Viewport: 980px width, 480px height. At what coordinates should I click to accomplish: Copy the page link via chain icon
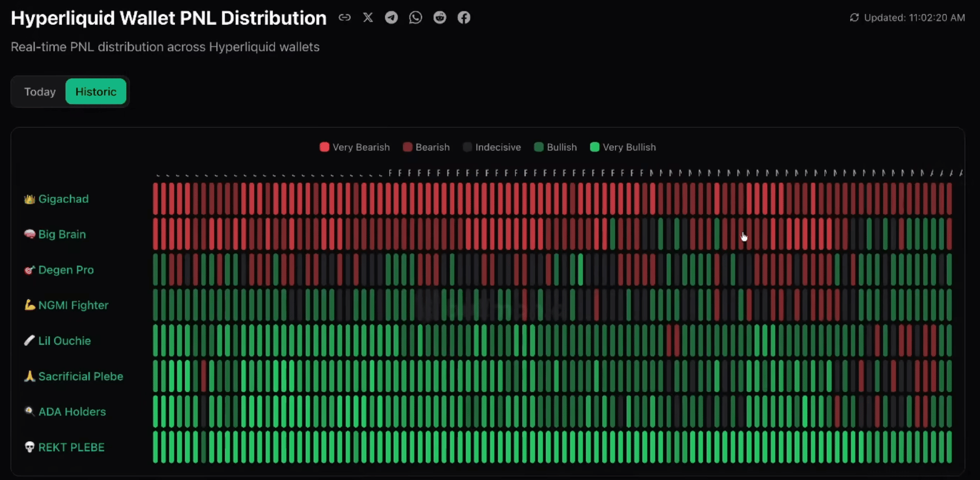click(345, 18)
